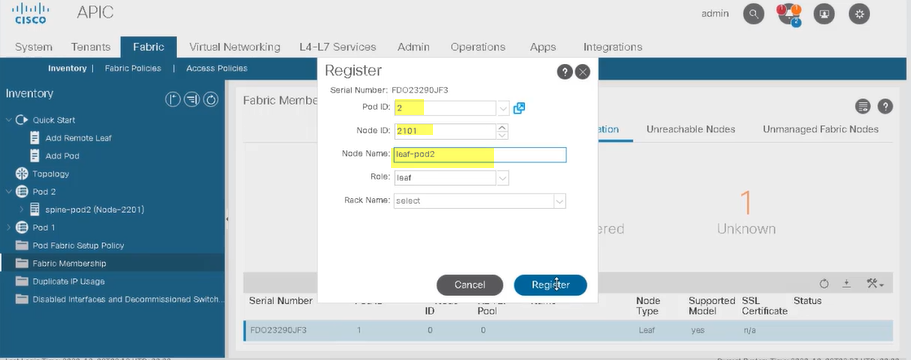Click Add Pod in Quick Start

click(62, 156)
